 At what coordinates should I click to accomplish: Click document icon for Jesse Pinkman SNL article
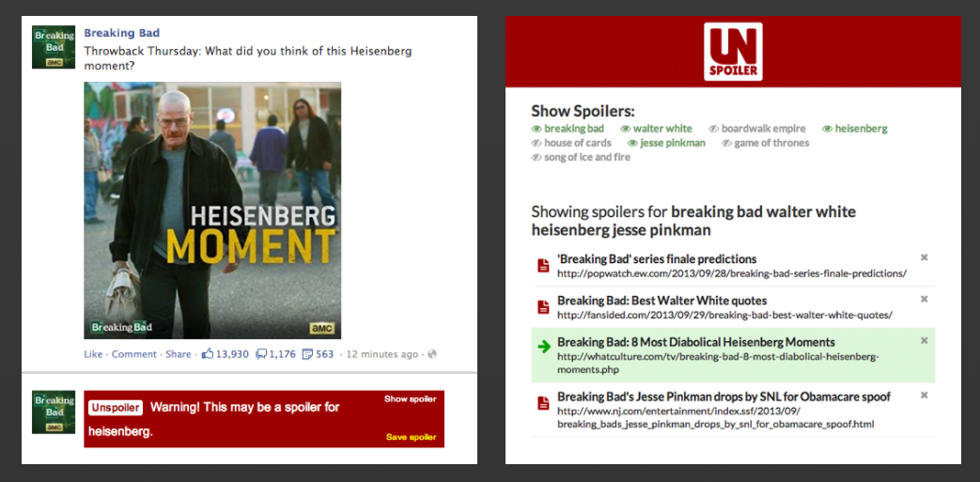(x=544, y=403)
